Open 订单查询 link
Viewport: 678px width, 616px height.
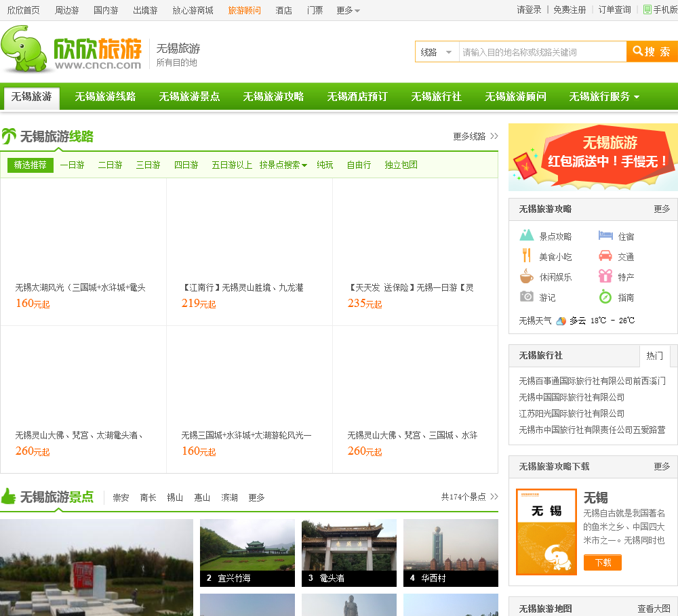click(x=614, y=10)
